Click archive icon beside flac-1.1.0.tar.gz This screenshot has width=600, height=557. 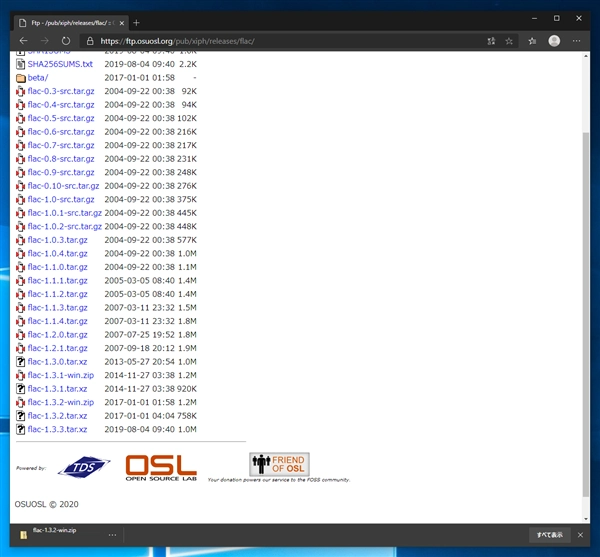pos(21,267)
